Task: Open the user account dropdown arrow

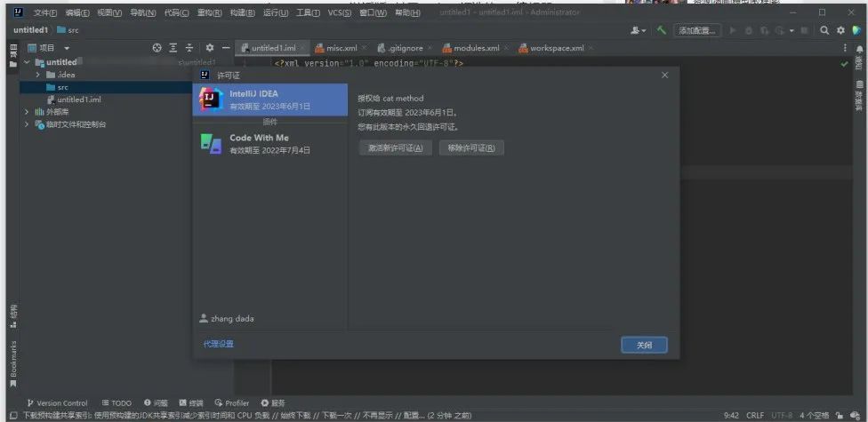Action: click(643, 31)
